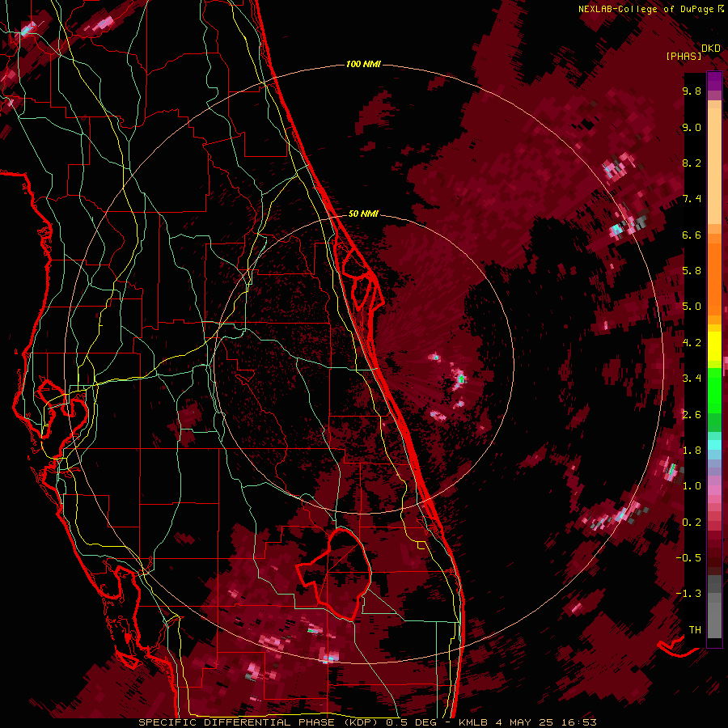This screenshot has width=728, height=728.
Task: Select the 0.2 scale label
Action: (692, 523)
